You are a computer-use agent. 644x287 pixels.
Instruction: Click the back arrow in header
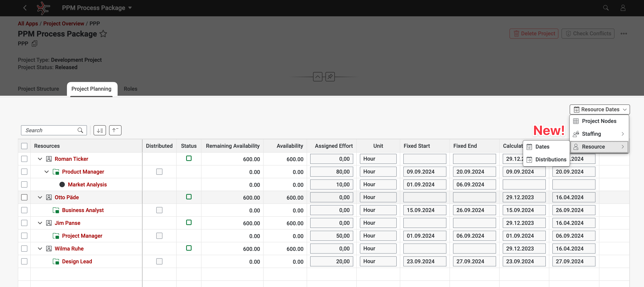pos(25,8)
